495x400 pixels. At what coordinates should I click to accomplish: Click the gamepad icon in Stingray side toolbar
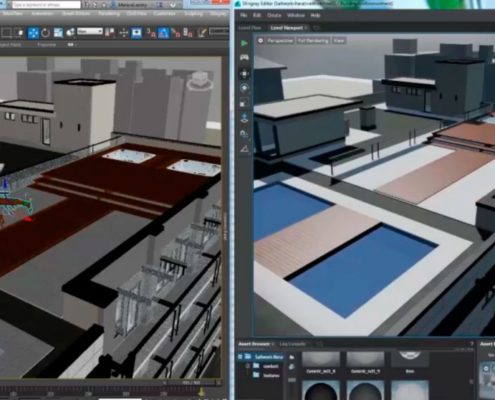244,57
